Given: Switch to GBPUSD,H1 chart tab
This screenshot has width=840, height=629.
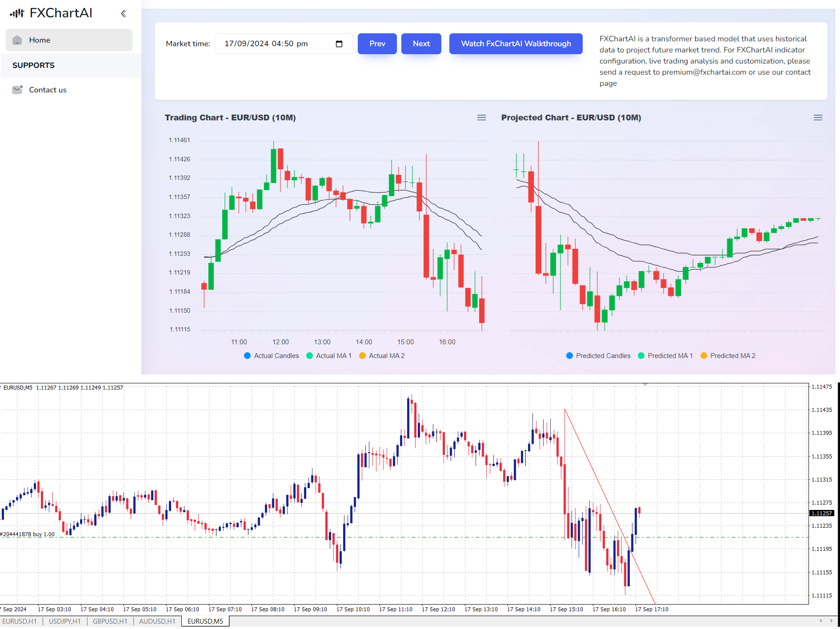Looking at the screenshot, I should 110,621.
